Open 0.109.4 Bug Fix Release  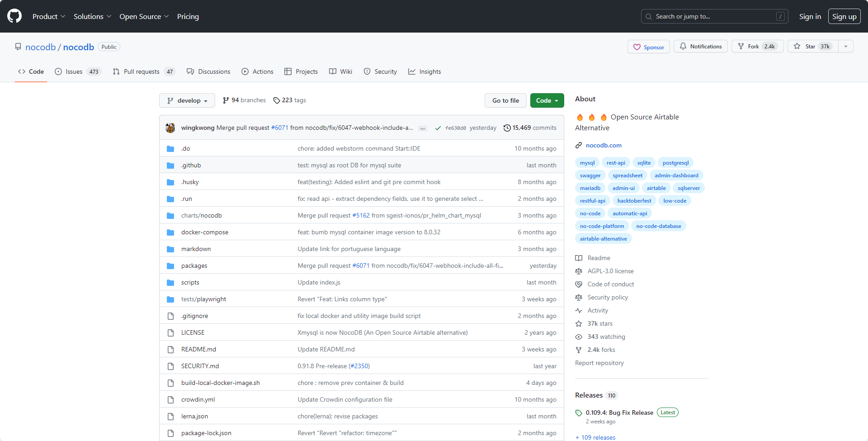pos(619,413)
